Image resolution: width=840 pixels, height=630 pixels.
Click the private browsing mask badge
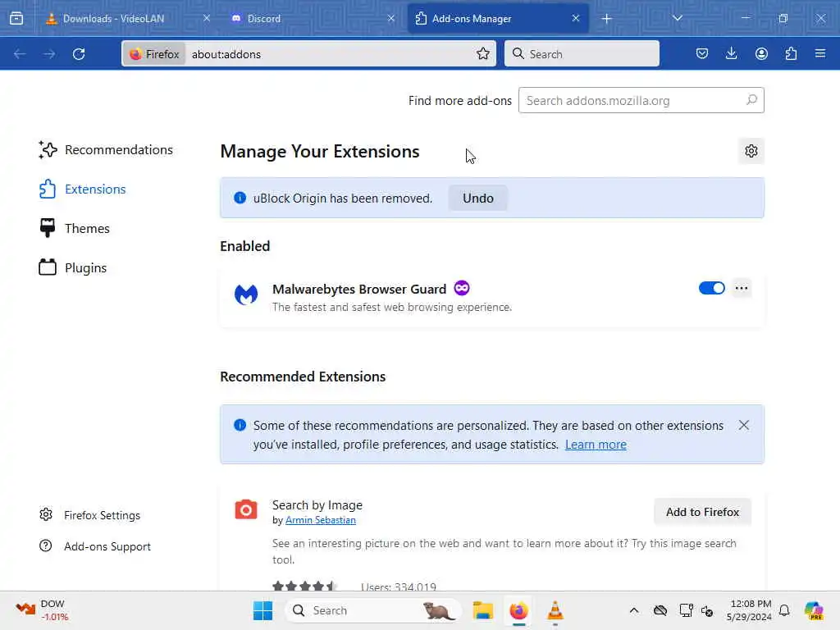coord(461,288)
